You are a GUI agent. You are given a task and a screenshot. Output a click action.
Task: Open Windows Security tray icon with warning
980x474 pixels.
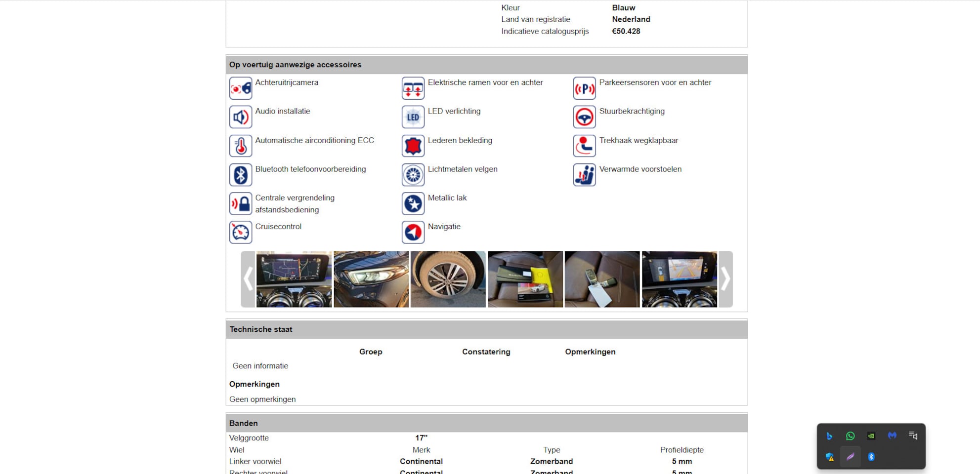(x=829, y=457)
